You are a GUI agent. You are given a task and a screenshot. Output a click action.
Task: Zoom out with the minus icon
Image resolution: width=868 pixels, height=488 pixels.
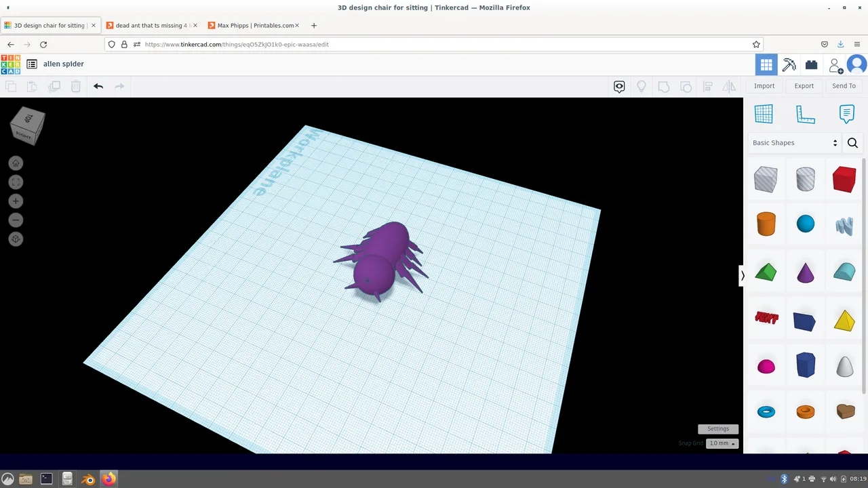[16, 220]
